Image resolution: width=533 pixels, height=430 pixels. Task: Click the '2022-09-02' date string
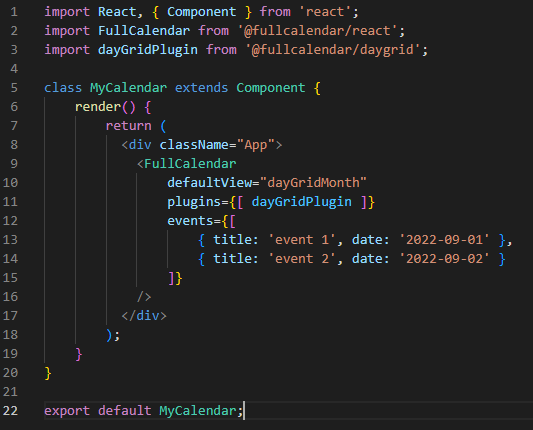pos(444,259)
